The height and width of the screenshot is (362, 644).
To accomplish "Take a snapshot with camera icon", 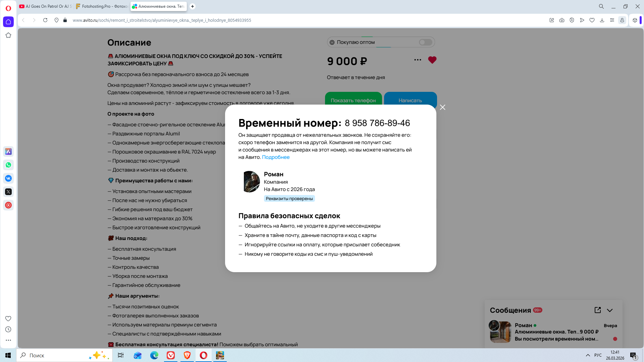I will point(561,20).
